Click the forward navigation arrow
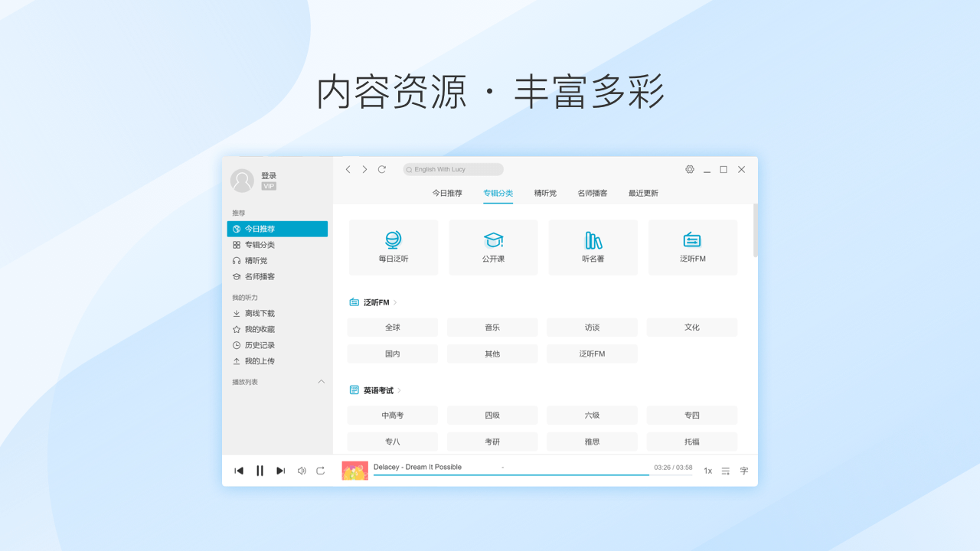The height and width of the screenshot is (551, 980). [x=364, y=169]
